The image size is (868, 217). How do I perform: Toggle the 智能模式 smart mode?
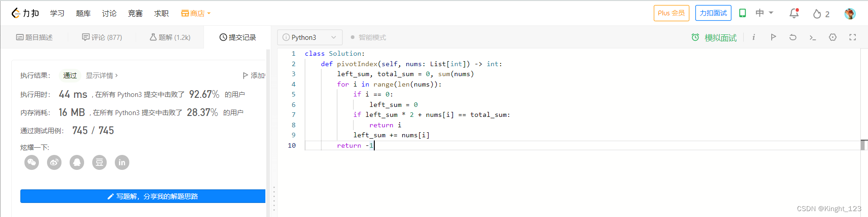368,38
